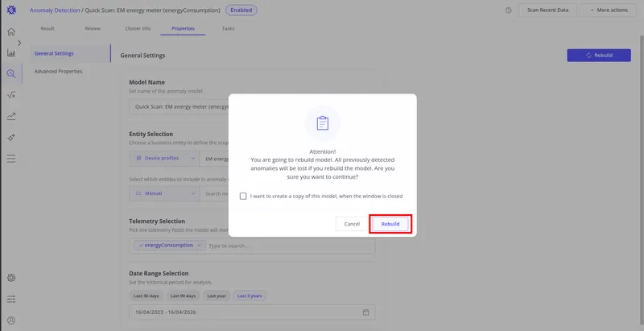Click the help question mark icon
This screenshot has width=644, height=331.
tap(509, 10)
